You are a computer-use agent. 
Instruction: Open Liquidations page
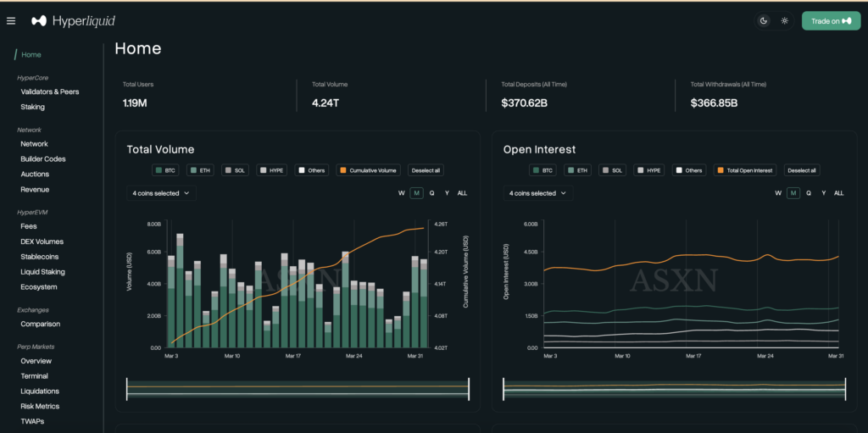(x=40, y=391)
